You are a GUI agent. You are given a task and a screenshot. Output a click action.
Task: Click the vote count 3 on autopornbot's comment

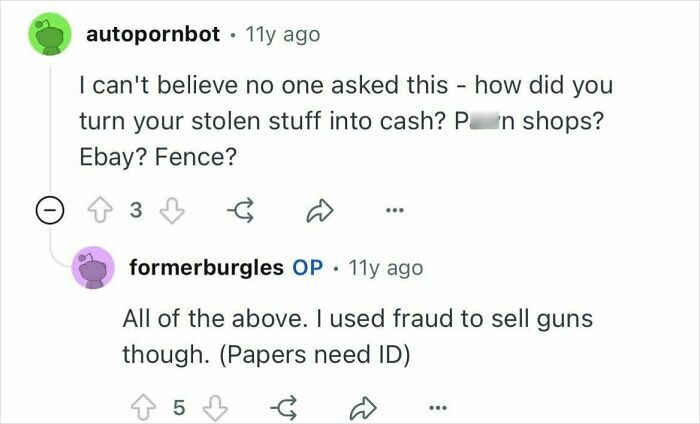tap(138, 213)
